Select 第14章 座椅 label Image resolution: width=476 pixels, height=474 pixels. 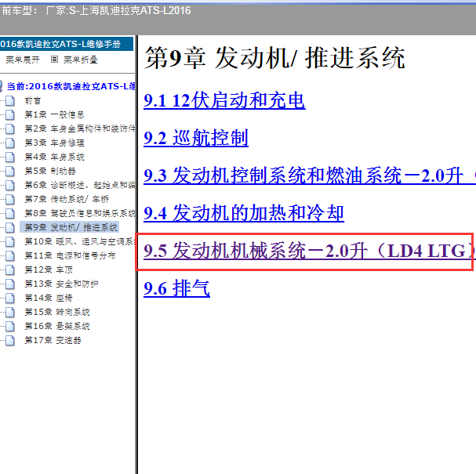click(x=49, y=298)
